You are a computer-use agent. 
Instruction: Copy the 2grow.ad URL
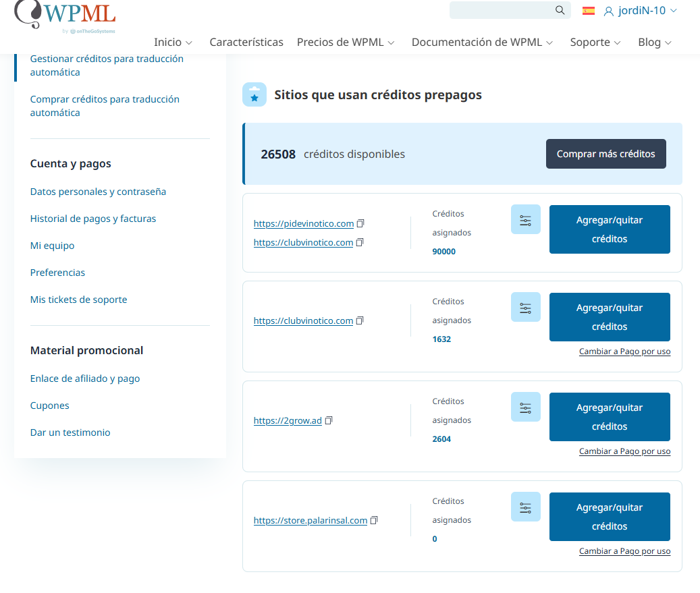coord(329,420)
